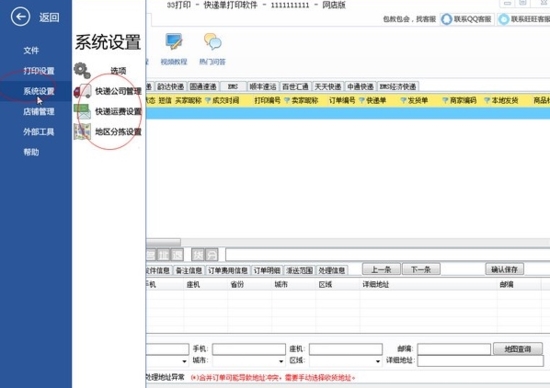
Task: Switch to the 百世汇通 tab
Action: click(x=296, y=86)
